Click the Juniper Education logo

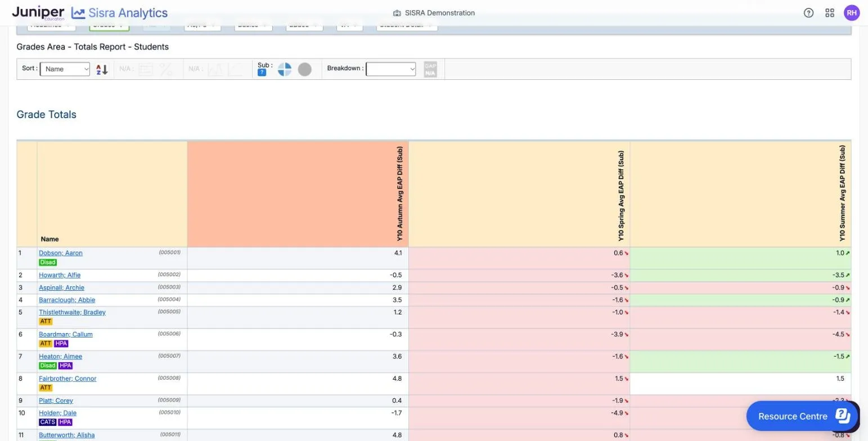[x=38, y=13]
